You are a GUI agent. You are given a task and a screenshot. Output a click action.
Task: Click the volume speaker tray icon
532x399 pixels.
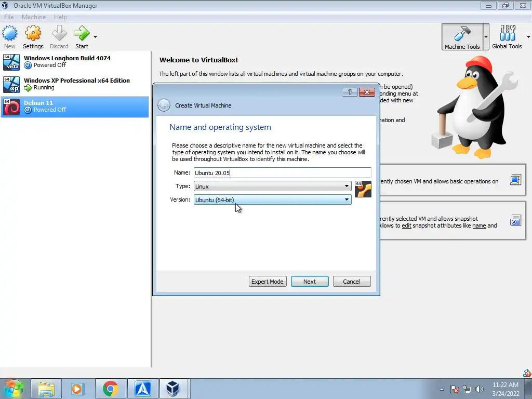tap(480, 389)
